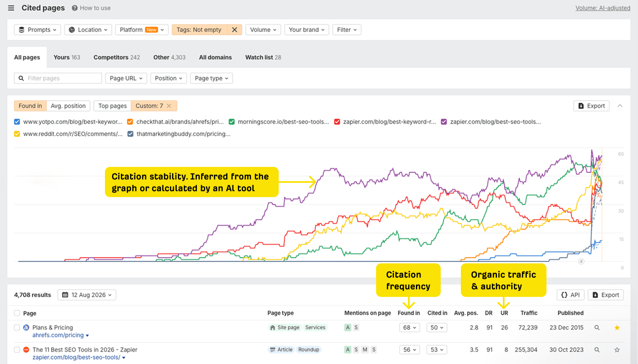Click the Ahrefs favicon in the Plans & Pricing row
638x364 pixels.
coord(26,328)
